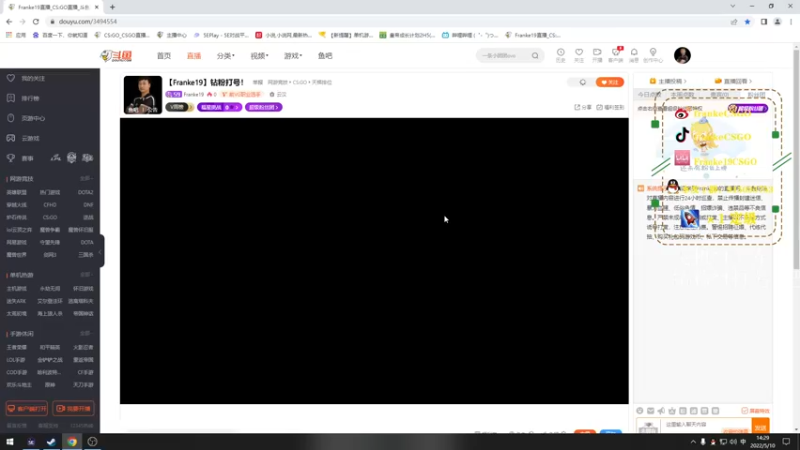
Task: Bookmark page with the star icon
Action: [x=747, y=21]
